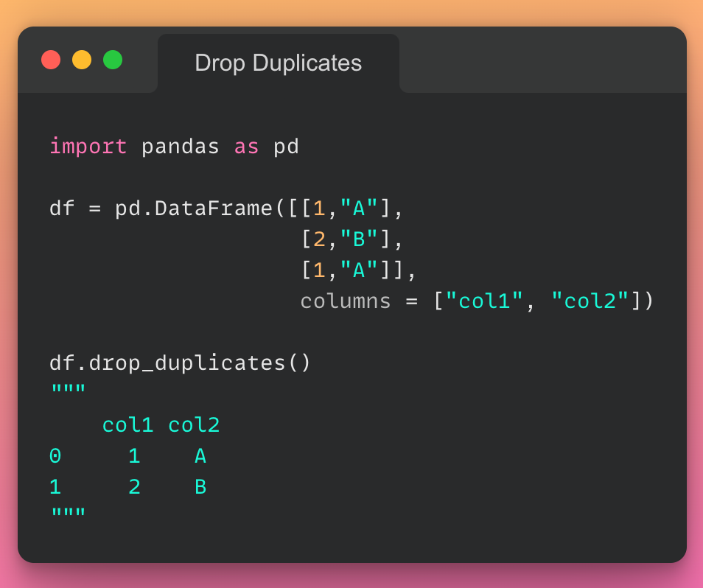Click the "col2" string in columns list
This screenshot has height=588, width=703.
click(590, 301)
